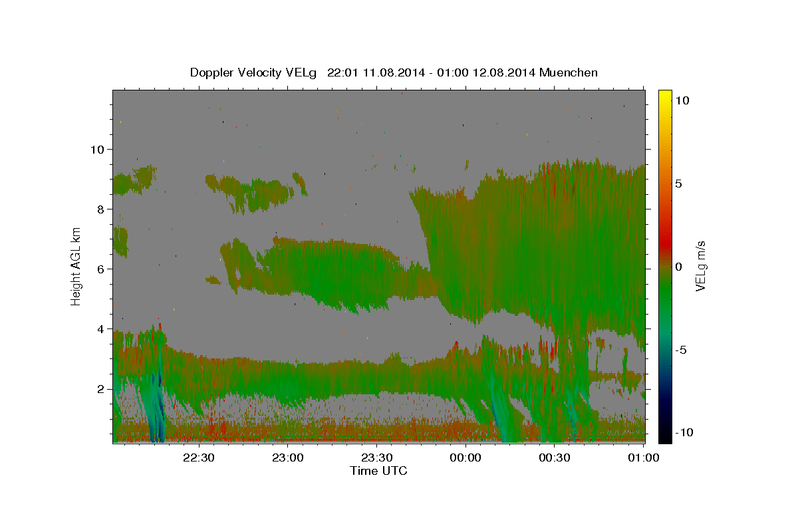Click the colorbar tick label 0
This screenshot has width=798, height=532.
[x=678, y=267]
